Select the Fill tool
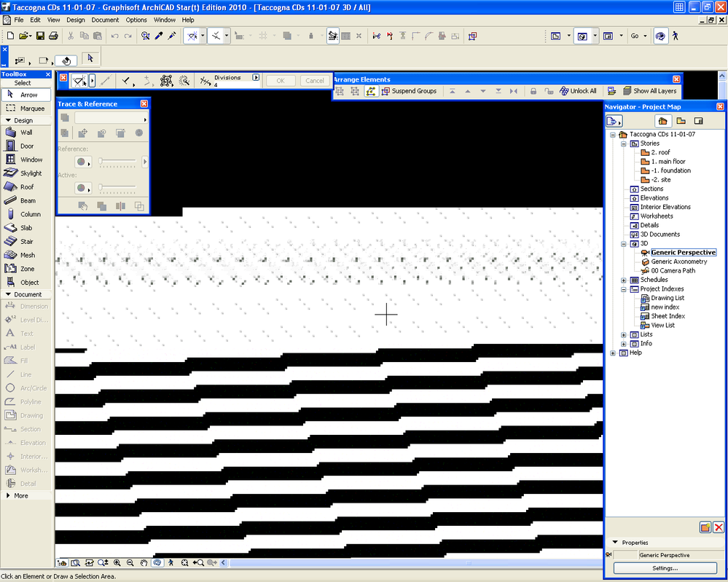Screen dimensions: 728x582 27,360
